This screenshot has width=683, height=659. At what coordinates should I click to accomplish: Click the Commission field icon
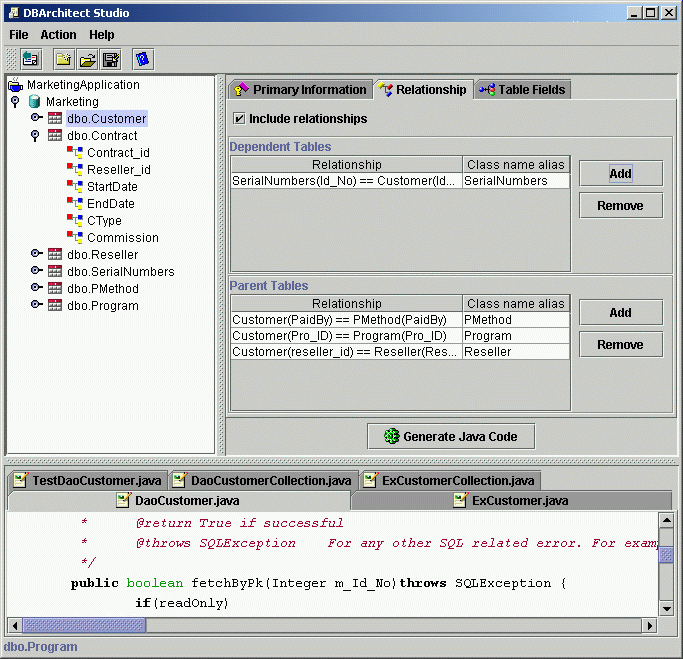point(75,237)
